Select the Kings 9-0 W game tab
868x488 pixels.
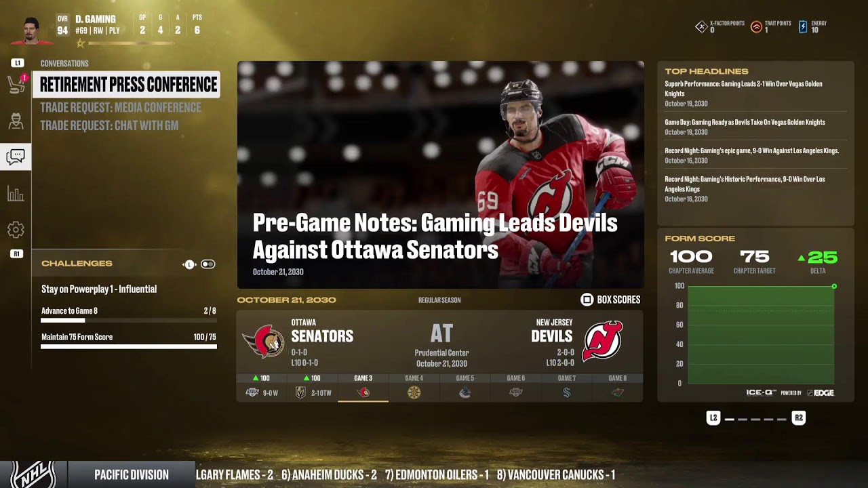[262, 387]
